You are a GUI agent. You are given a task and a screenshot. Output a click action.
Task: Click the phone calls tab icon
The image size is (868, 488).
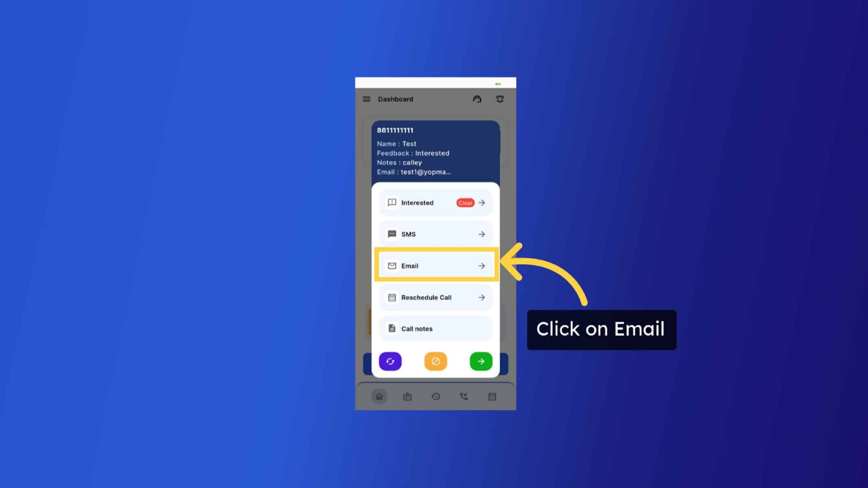[x=464, y=396]
